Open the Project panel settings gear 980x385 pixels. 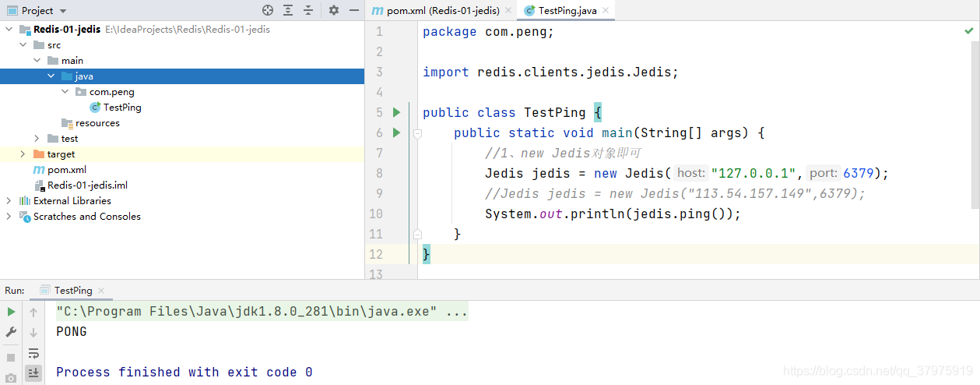click(334, 10)
